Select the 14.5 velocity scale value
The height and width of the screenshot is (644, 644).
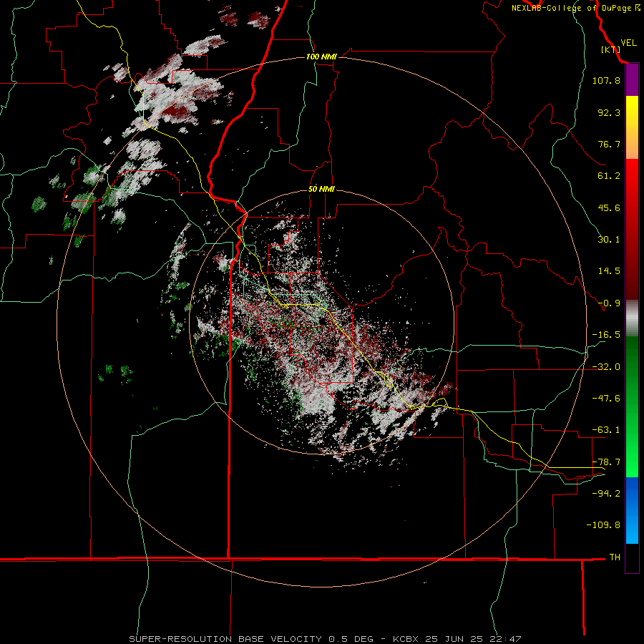coord(609,271)
